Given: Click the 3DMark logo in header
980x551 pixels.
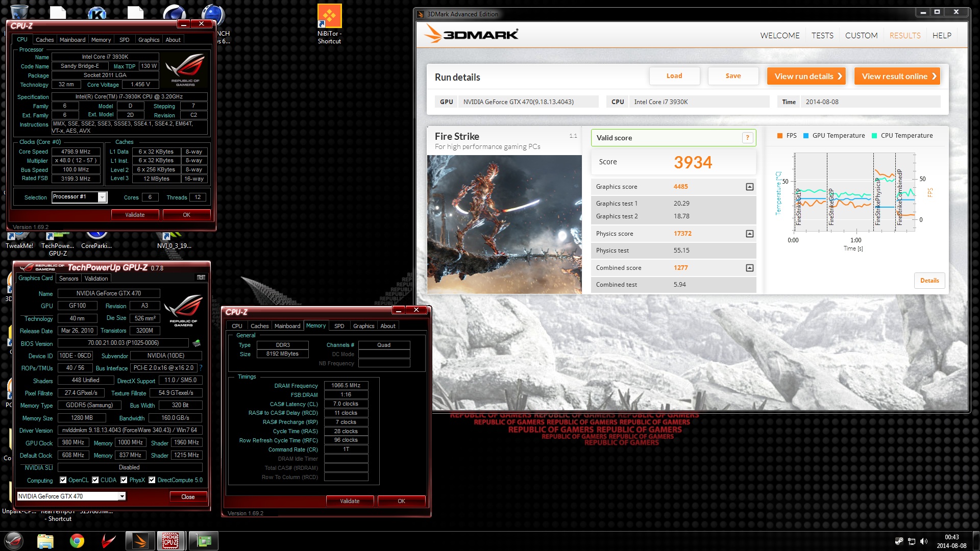Looking at the screenshot, I should pyautogui.click(x=472, y=35).
